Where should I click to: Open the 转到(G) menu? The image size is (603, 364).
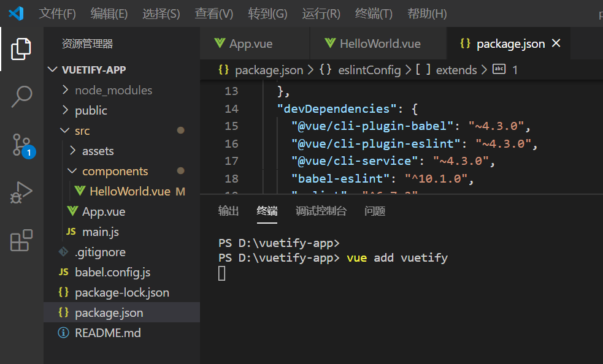267,14
